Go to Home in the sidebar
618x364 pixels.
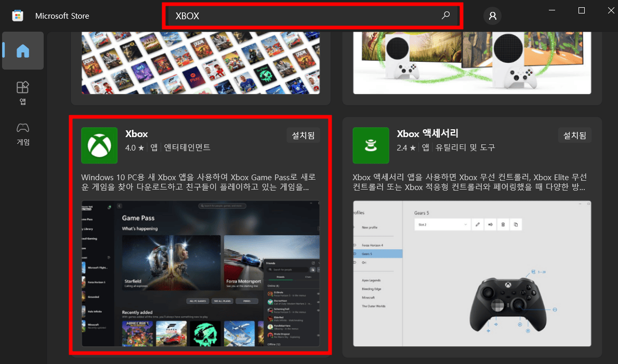click(23, 51)
